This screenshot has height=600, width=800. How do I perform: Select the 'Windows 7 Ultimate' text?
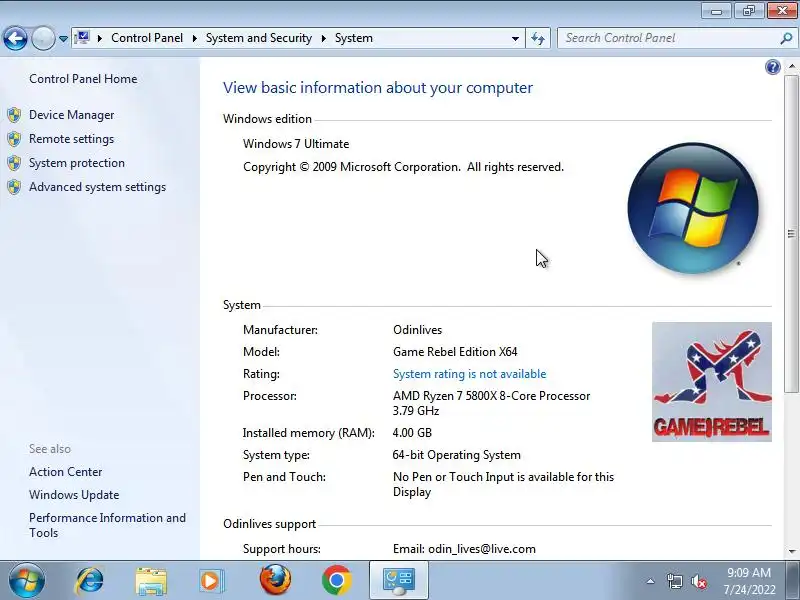(296, 144)
